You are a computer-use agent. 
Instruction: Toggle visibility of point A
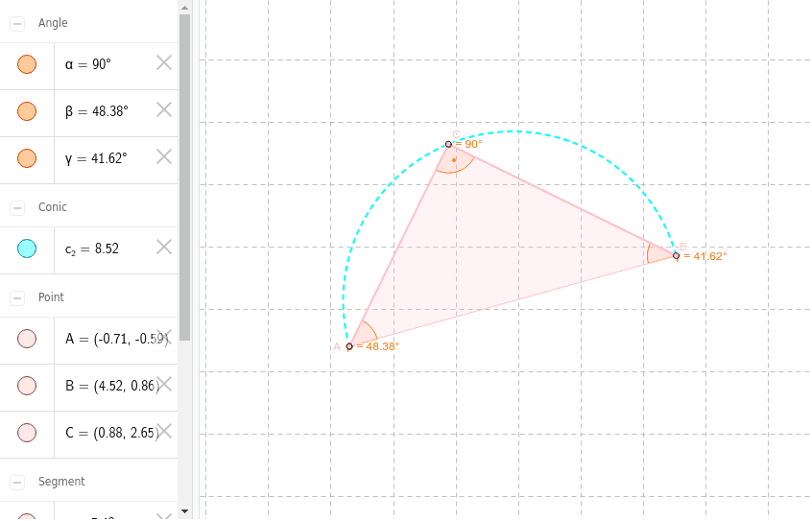27,339
